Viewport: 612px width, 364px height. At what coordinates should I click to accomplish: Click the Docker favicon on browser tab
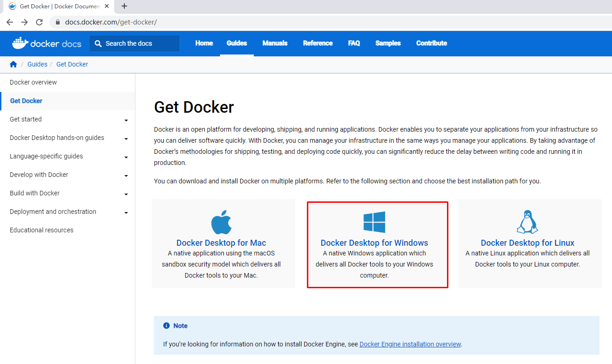click(12, 6)
